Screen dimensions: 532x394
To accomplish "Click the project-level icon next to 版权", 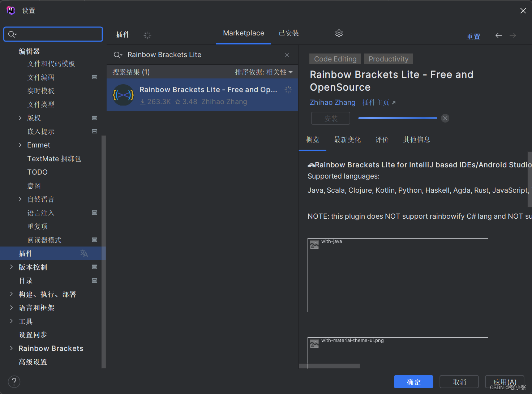I will pyautogui.click(x=95, y=118).
